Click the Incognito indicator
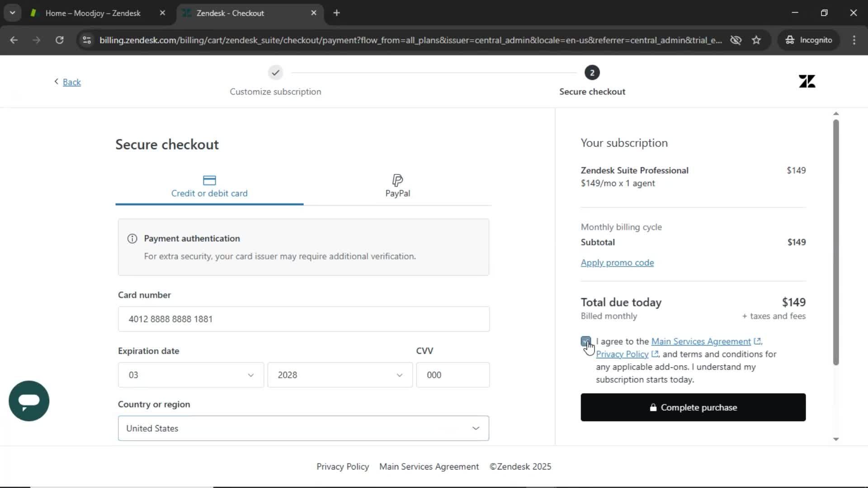 coord(809,40)
